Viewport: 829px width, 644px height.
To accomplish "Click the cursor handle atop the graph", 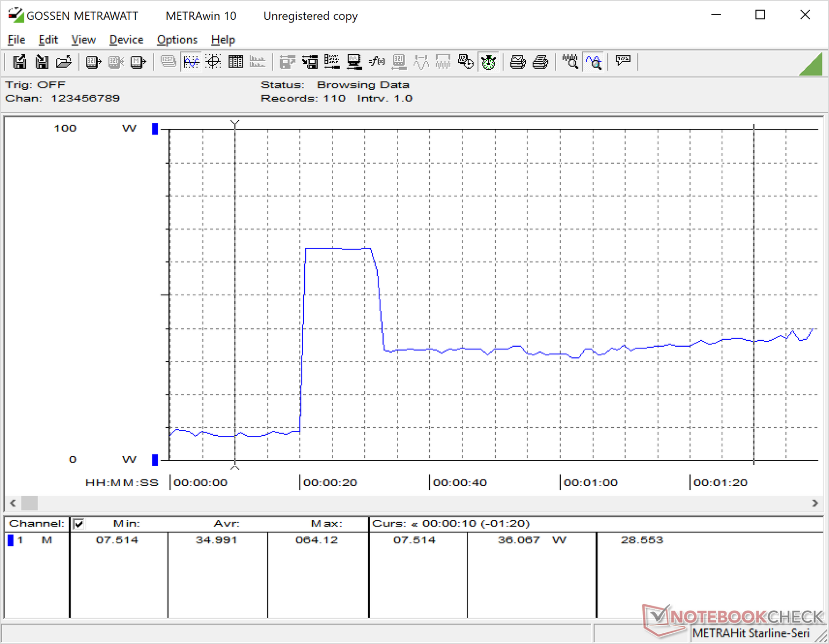I will [234, 125].
